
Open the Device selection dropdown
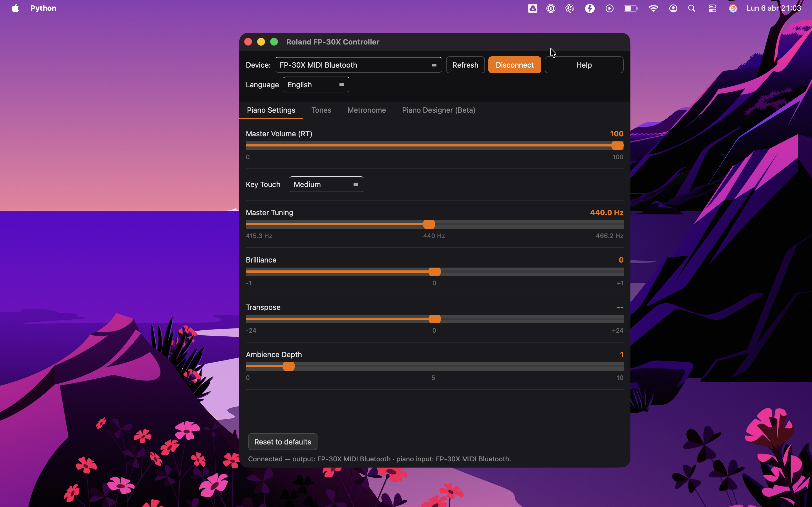pyautogui.click(x=358, y=65)
